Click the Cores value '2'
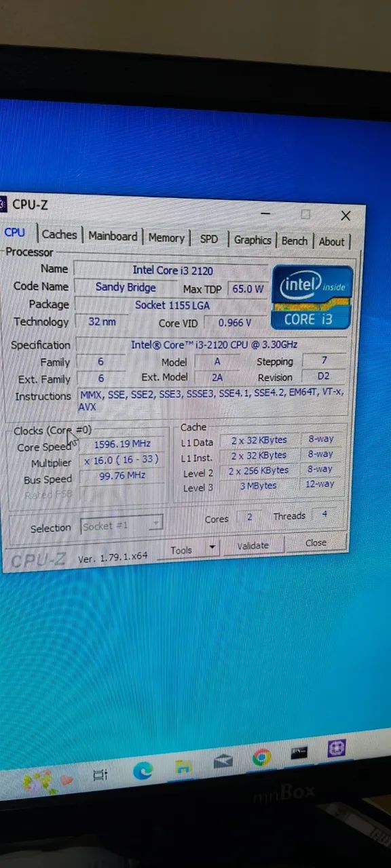This screenshot has height=868, width=391. click(249, 517)
